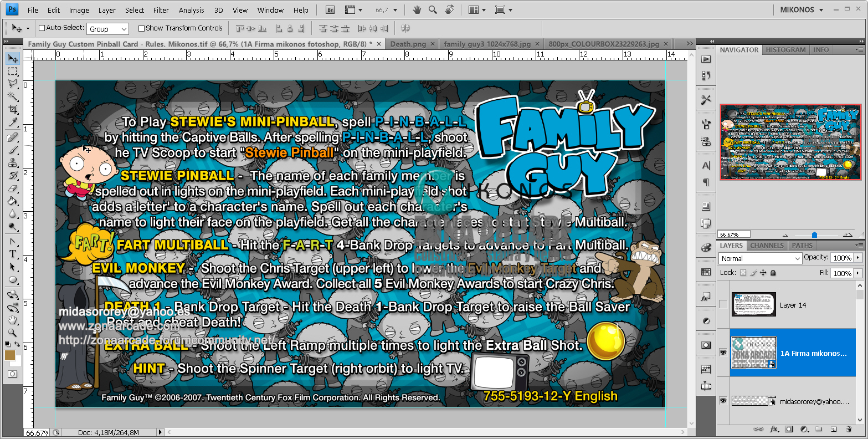Open the Filter menu
Viewport: 868px width, 439px height.
tap(161, 10)
